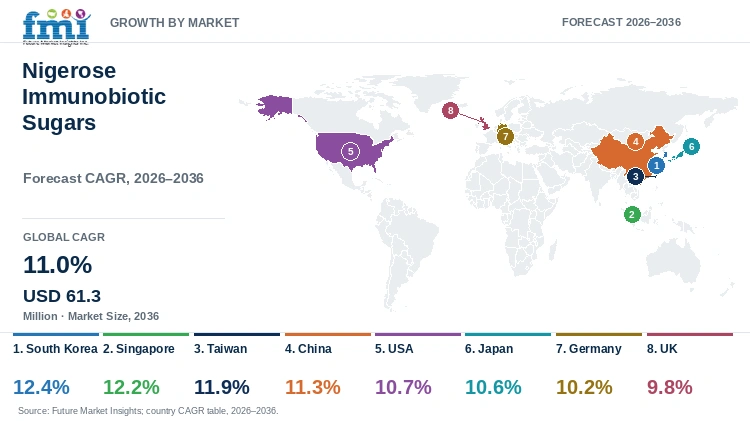750x421 pixels.
Task: Click the Forecast CAGR, 2026–2036 subtitle
Action: (x=113, y=178)
